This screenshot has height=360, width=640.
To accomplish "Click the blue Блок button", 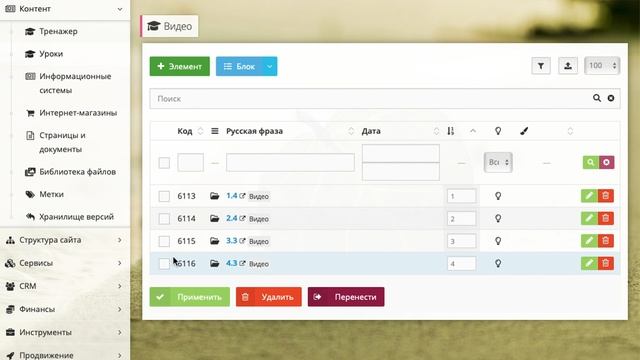I will pyautogui.click(x=239, y=66).
